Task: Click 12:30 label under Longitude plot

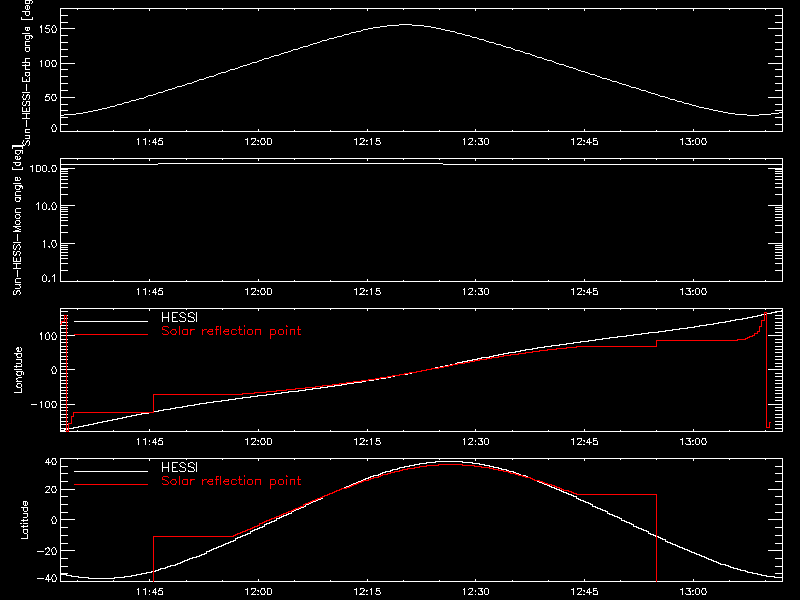Action: [x=476, y=442]
